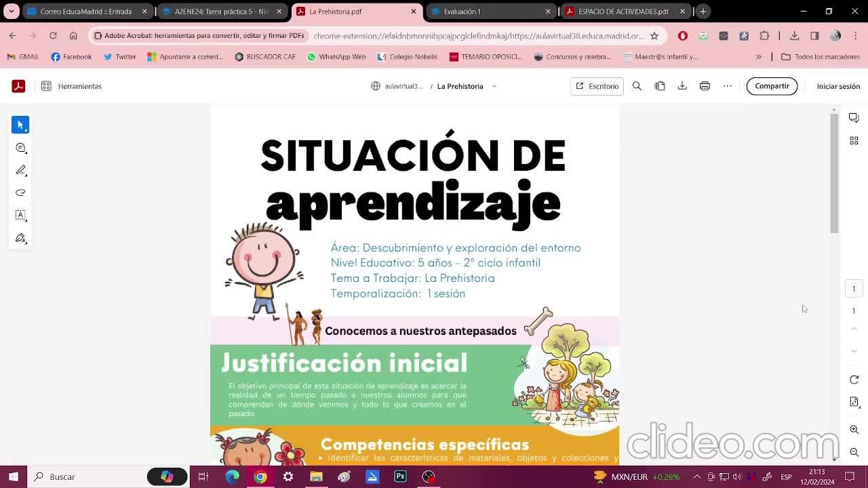Expand the tab search dropdown

point(12,12)
